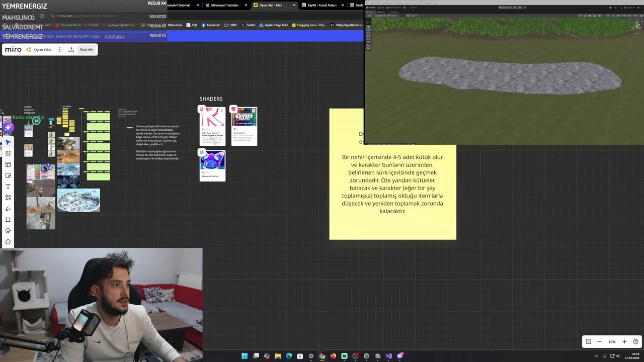Viewport: 644px width, 362px height.
Task: Open the KayKit card under SHADERS
Action: 244,126
